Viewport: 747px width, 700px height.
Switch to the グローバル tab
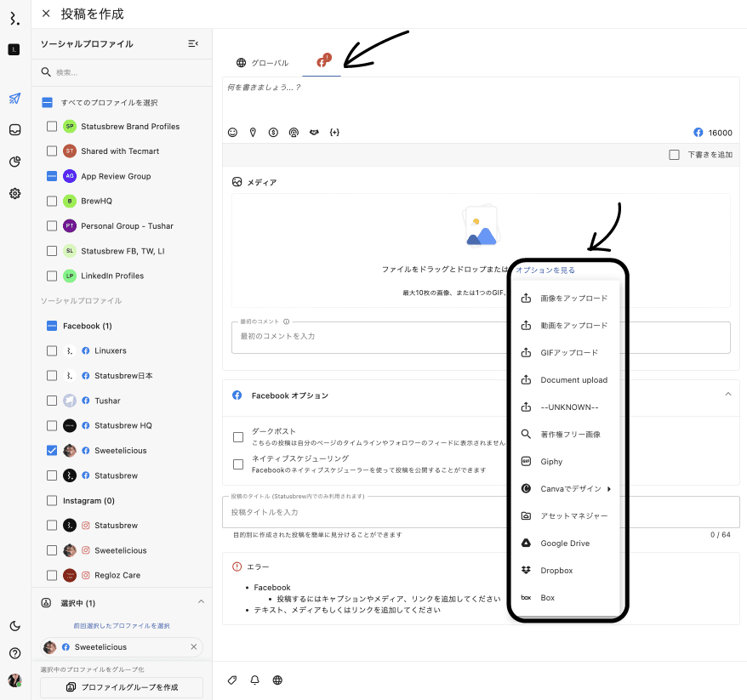tap(262, 63)
